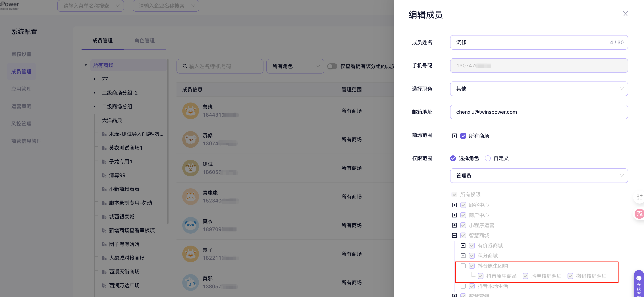Click the pink translate floating icon

[x=639, y=214]
